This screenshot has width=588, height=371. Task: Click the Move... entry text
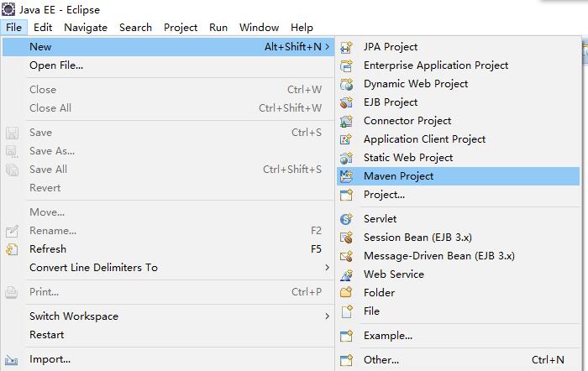(x=47, y=212)
